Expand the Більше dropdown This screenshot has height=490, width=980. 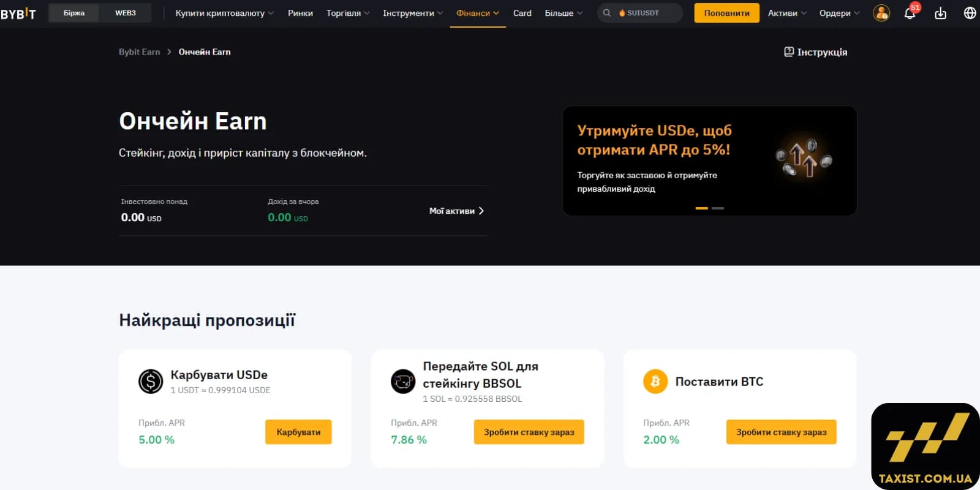(563, 13)
